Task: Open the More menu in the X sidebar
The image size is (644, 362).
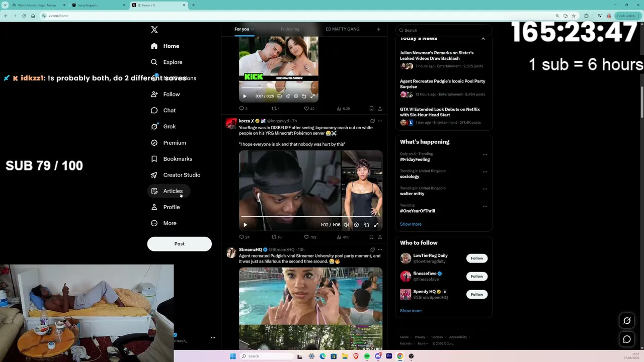Action: point(164,223)
